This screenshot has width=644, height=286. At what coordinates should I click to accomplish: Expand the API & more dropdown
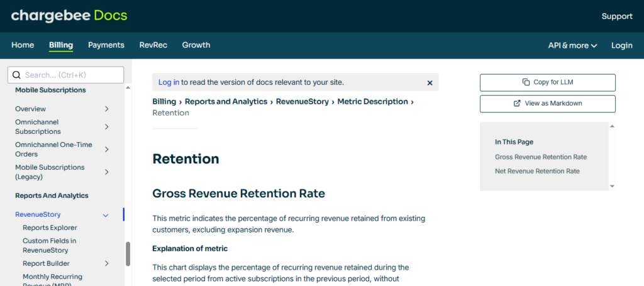coord(572,45)
